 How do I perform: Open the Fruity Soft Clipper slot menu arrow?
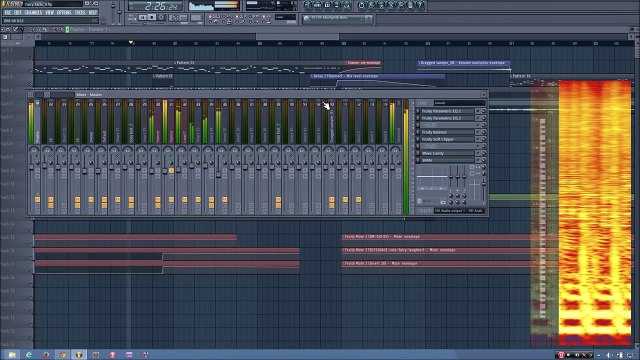point(478,139)
